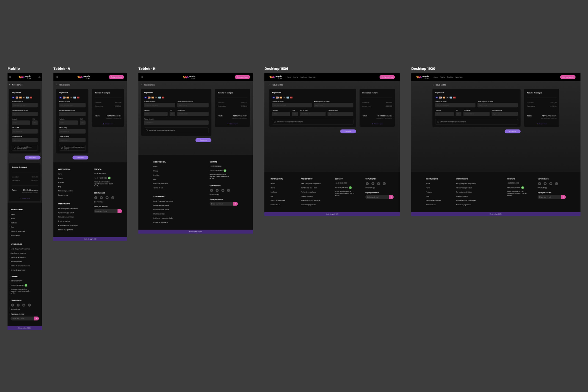Click user profile icon in Mobile header
The height and width of the screenshot is (392, 588).
(x=39, y=77)
